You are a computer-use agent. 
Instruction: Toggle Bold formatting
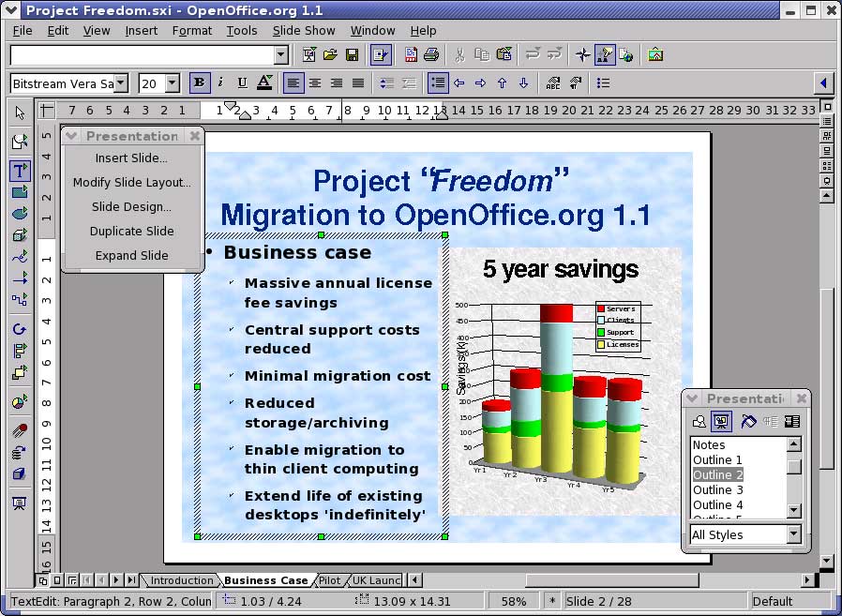199,83
